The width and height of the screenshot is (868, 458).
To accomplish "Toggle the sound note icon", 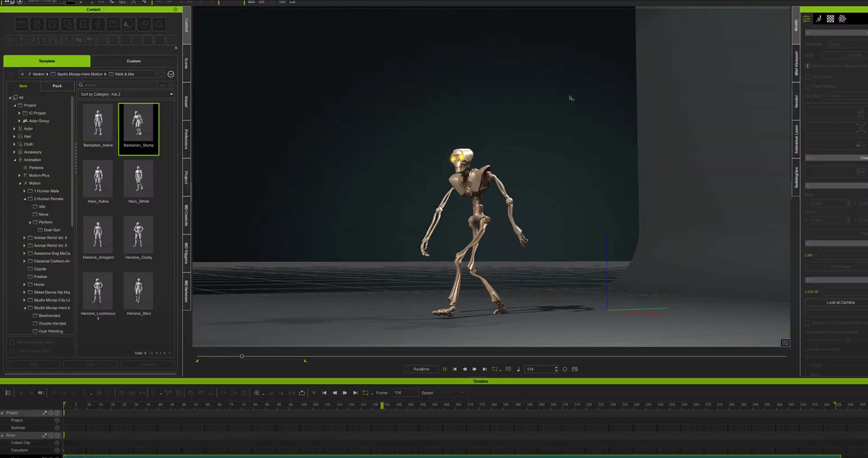I will (x=518, y=369).
